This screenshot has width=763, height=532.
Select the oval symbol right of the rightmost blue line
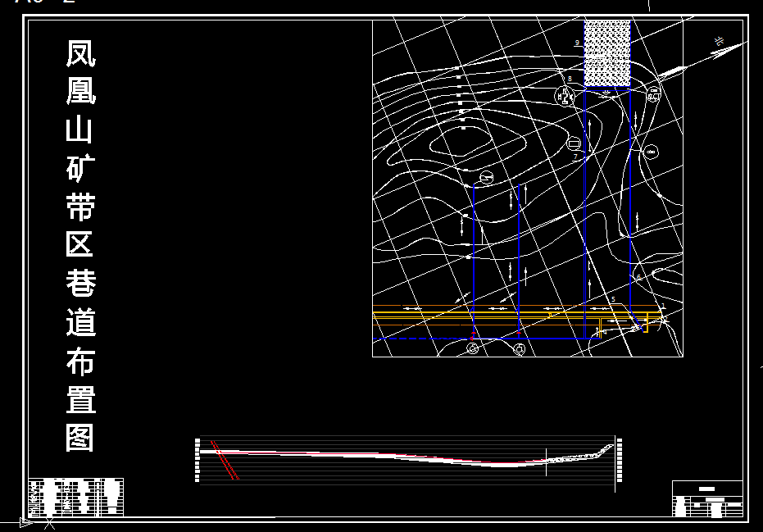pos(651,152)
